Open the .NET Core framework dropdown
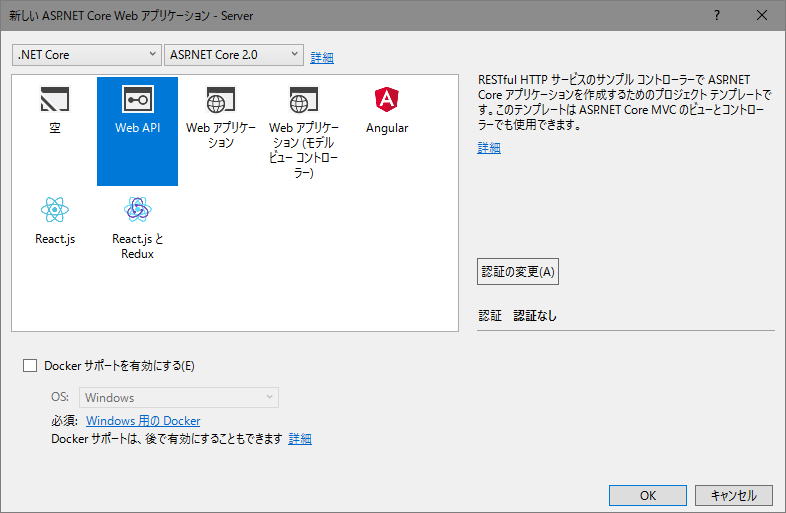Screen dimensions: 786x513 click(x=87, y=55)
